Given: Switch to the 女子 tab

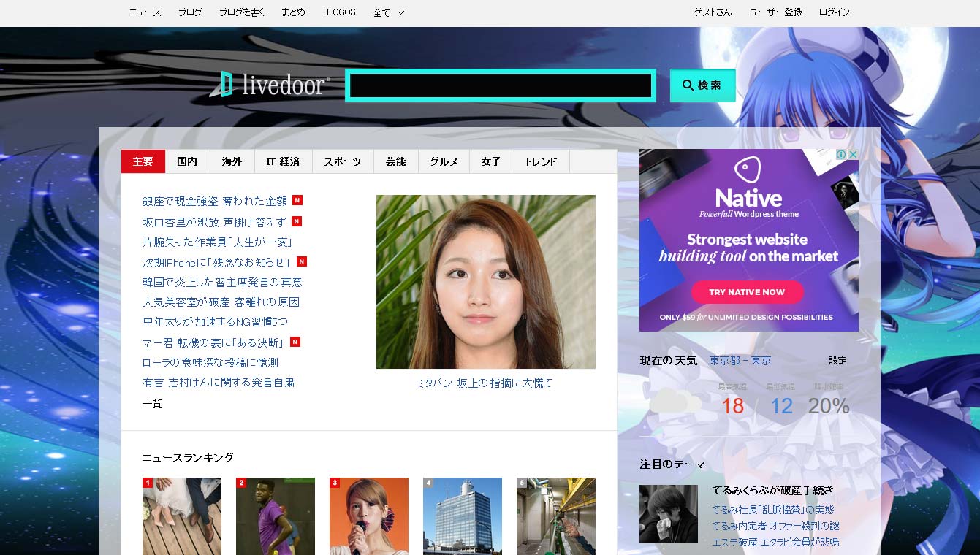Looking at the screenshot, I should coord(491,161).
